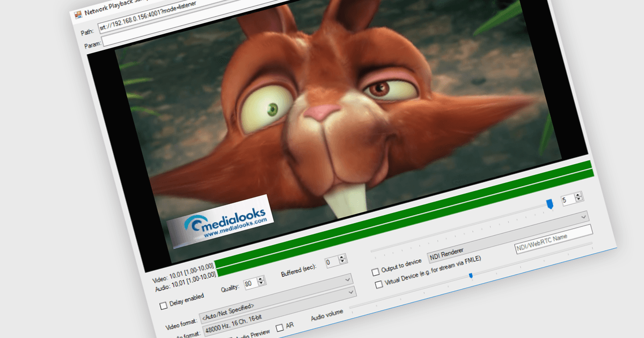The width and height of the screenshot is (644, 338).
Task: Increase Quality with the up stepper arrow
Action: tap(261, 278)
